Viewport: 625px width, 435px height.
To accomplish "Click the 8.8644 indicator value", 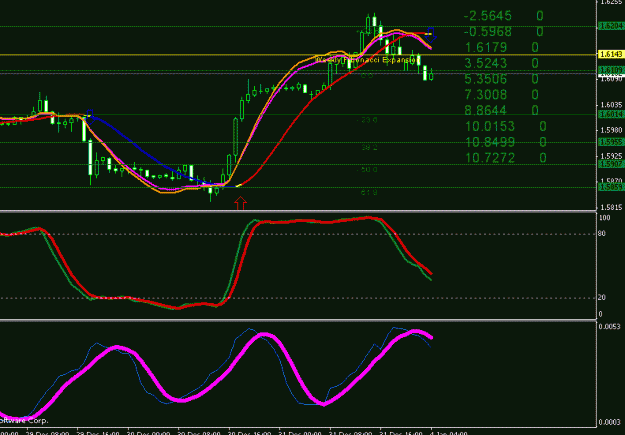I will [486, 110].
